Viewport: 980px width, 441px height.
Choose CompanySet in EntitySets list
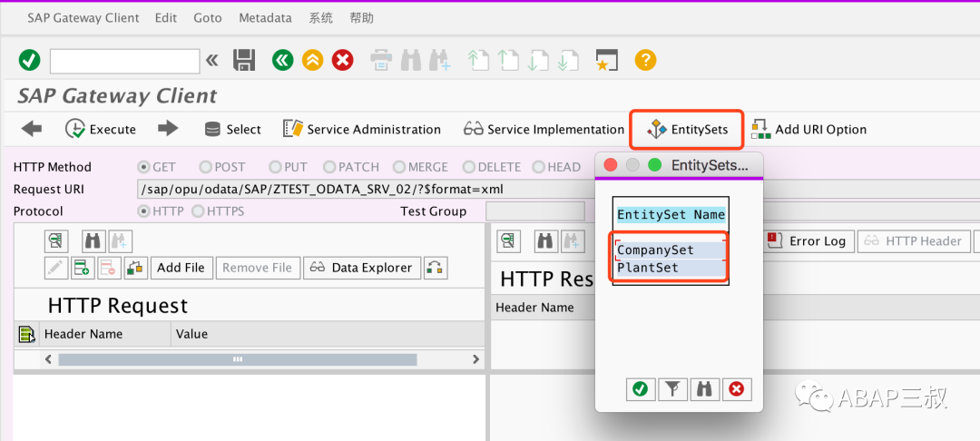671,250
